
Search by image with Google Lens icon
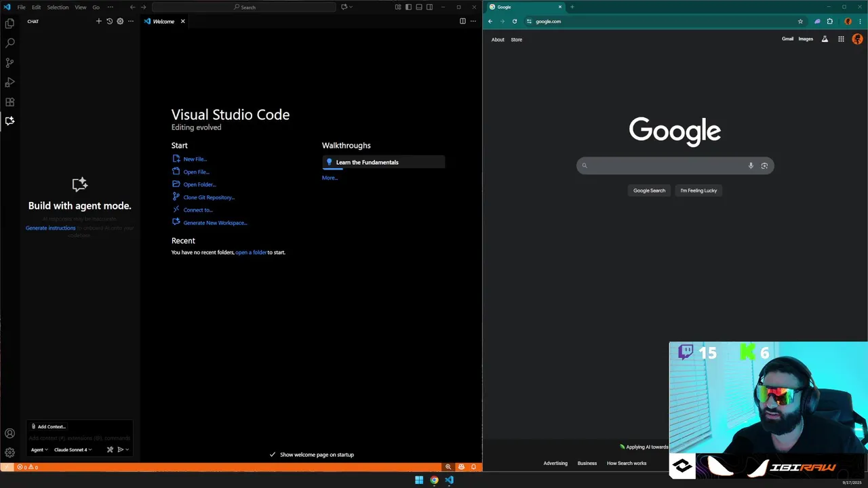764,165
